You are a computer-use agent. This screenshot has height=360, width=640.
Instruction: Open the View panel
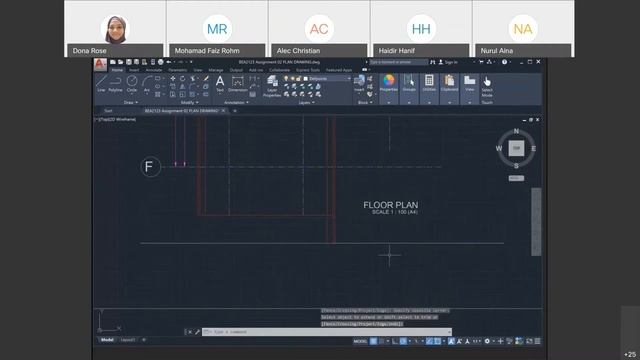tap(470, 83)
